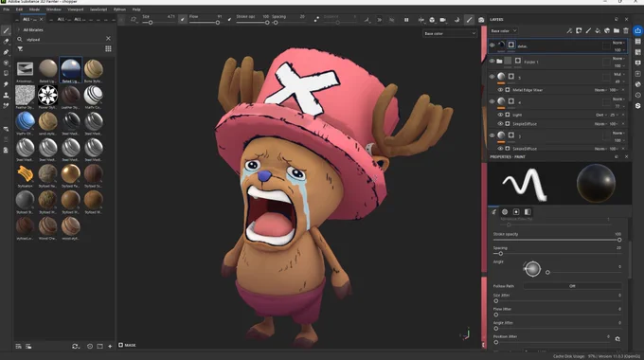This screenshot has width=644, height=360.
Task: Toggle visibility of layer 5
Action: click(x=492, y=77)
